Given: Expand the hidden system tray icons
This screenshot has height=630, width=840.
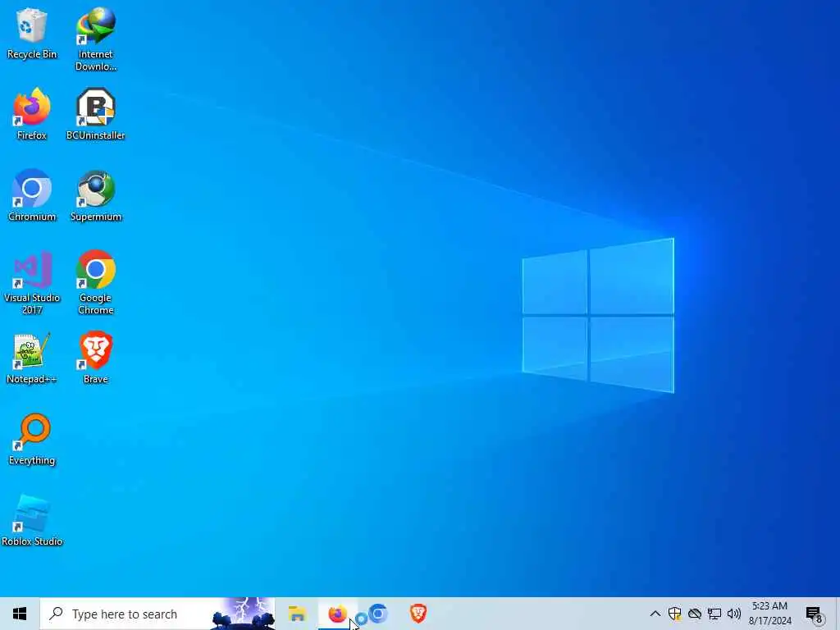Looking at the screenshot, I should pyautogui.click(x=655, y=614).
